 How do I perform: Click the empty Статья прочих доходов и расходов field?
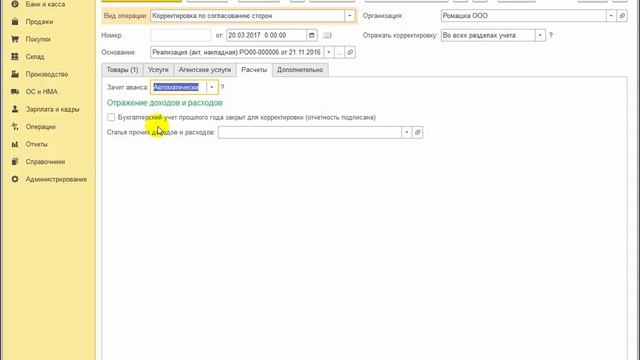[310, 132]
